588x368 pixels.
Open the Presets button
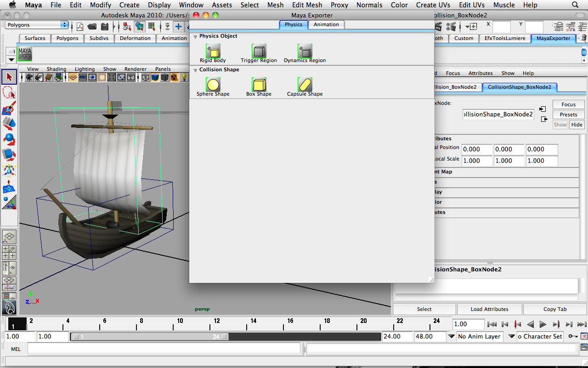click(568, 115)
